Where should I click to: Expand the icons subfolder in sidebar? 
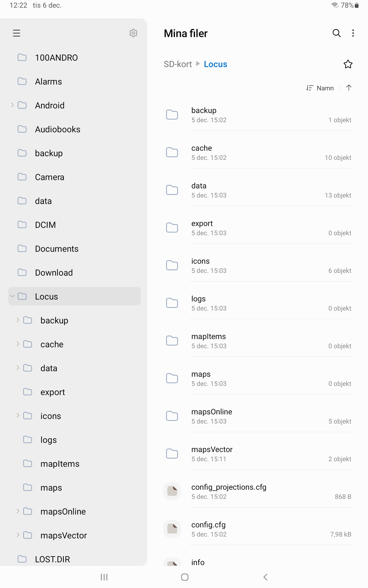(18, 415)
